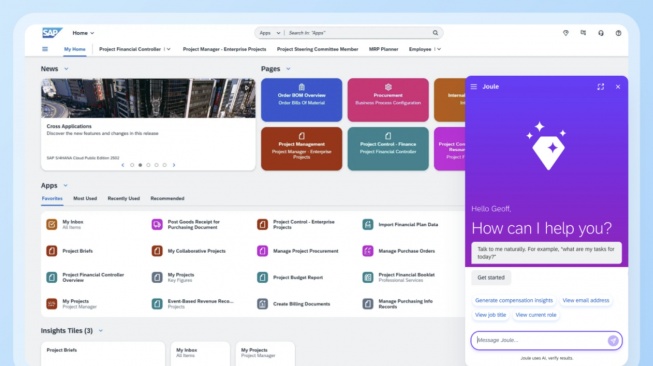Click the search magnifier icon
Image resolution: width=653 pixels, height=366 pixels.
coord(435,33)
